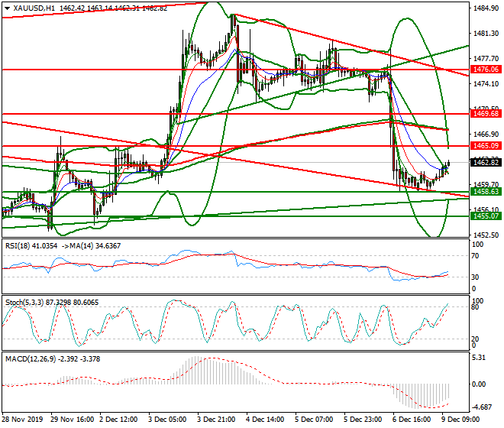Click the MACD scale value 5.31

[x=479, y=358]
